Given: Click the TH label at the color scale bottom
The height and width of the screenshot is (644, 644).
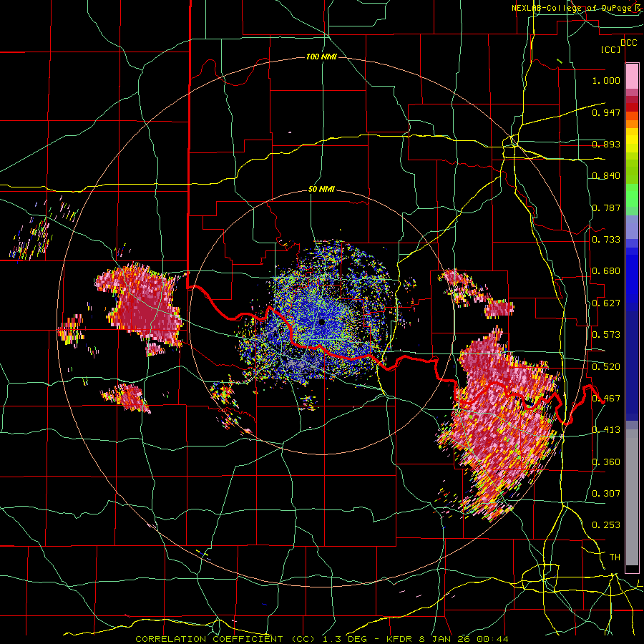Looking at the screenshot, I should coord(615,557).
